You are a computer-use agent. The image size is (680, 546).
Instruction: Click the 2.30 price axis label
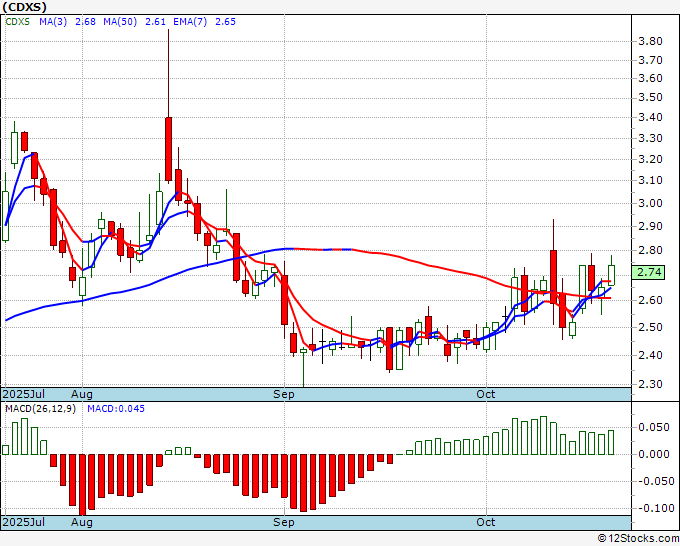click(651, 384)
